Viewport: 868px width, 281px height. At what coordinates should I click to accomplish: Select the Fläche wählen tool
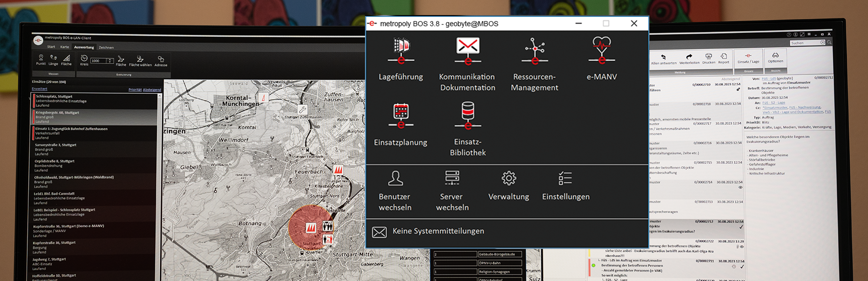[140, 61]
